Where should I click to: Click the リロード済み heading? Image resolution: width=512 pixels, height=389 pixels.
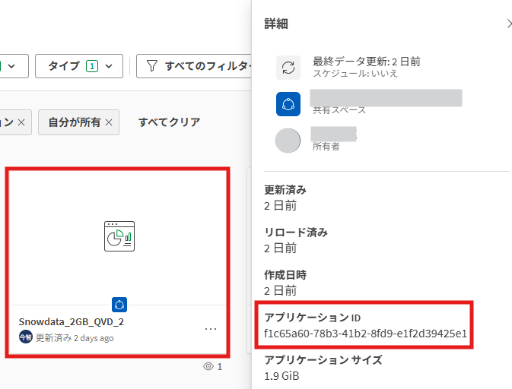coord(296,232)
